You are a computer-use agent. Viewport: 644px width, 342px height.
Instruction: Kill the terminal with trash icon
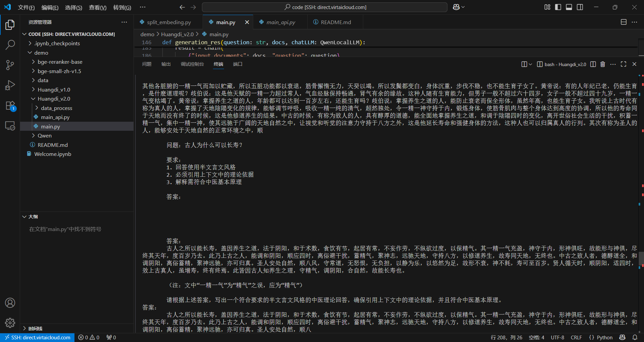[x=603, y=64]
